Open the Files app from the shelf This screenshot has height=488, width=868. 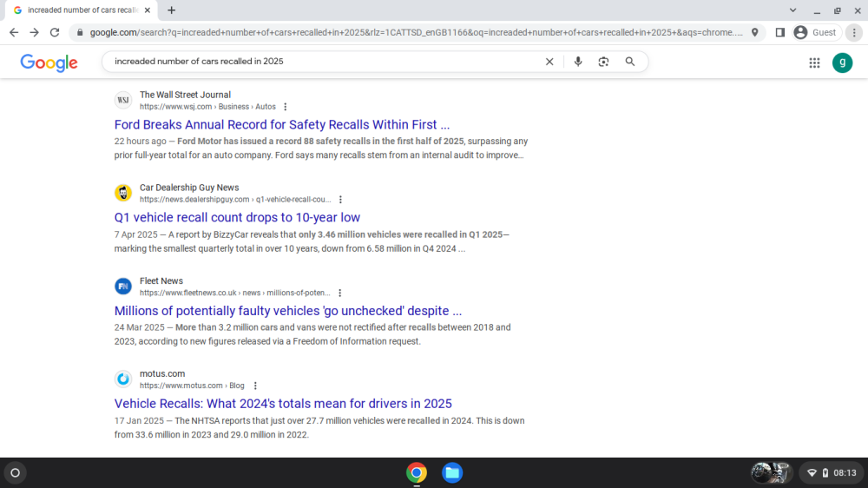tap(452, 473)
